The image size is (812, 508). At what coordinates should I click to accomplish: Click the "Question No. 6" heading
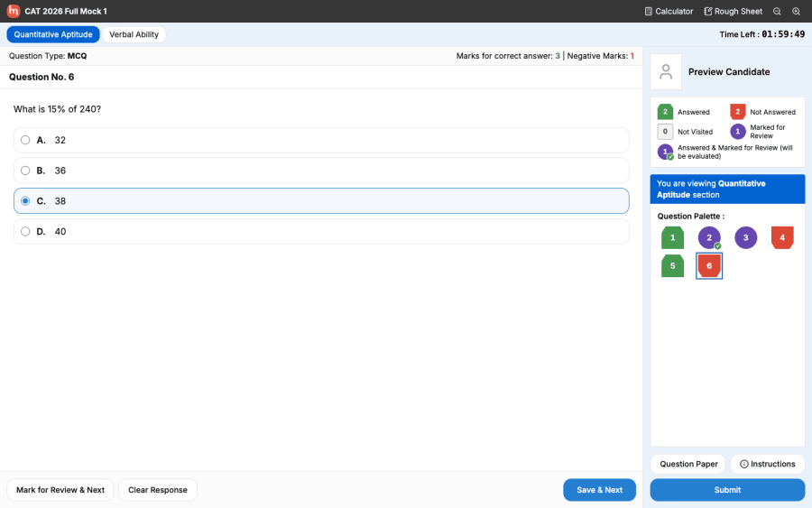click(42, 78)
